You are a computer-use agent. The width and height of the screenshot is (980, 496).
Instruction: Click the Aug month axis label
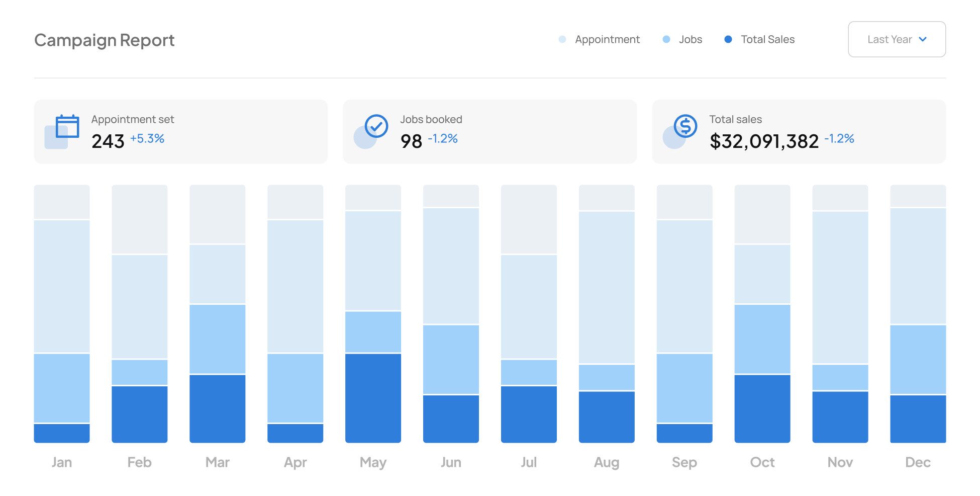coord(607,462)
